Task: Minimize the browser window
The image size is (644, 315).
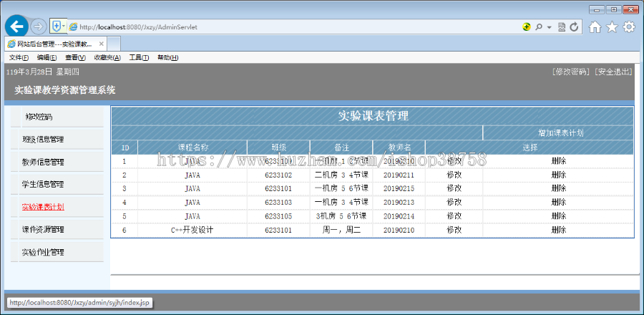Action: [596, 9]
